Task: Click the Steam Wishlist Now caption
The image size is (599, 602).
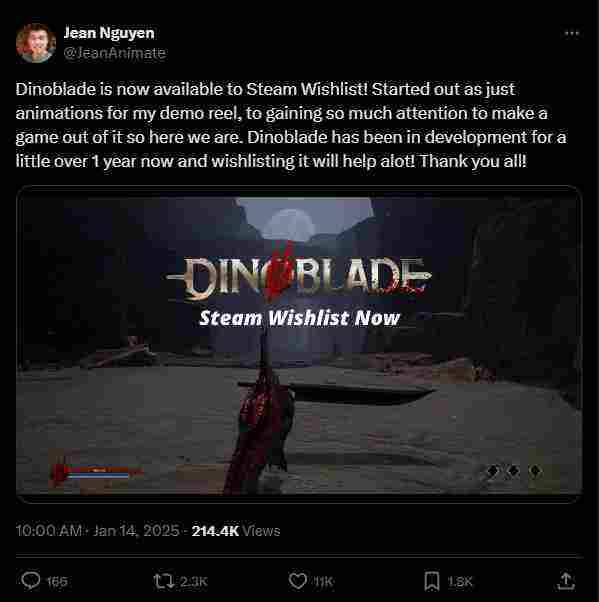Action: click(300, 318)
